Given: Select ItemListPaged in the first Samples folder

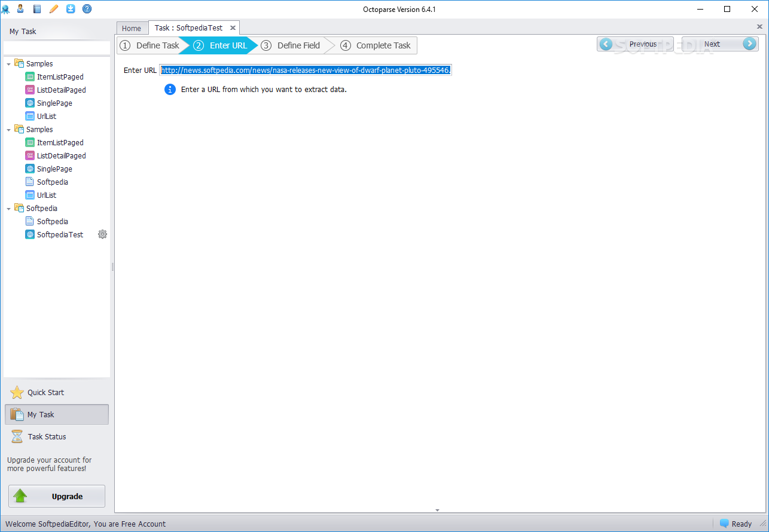Looking at the screenshot, I should click(x=60, y=77).
